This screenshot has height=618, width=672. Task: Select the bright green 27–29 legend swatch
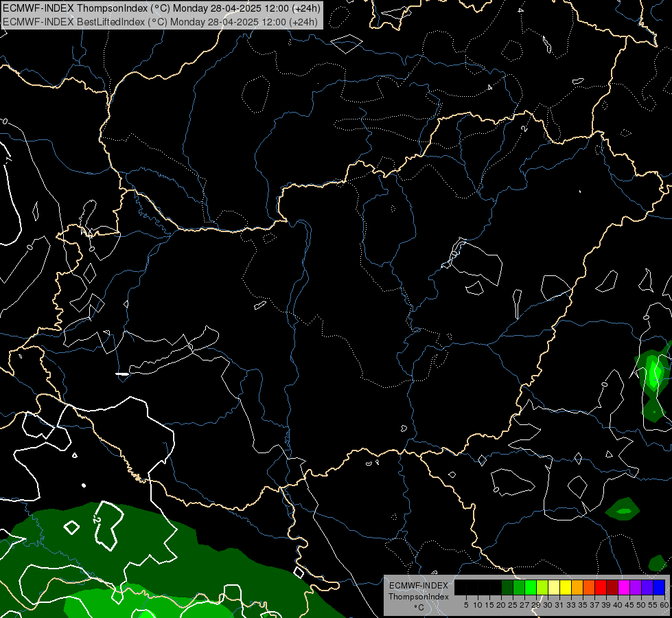pyautogui.click(x=531, y=587)
